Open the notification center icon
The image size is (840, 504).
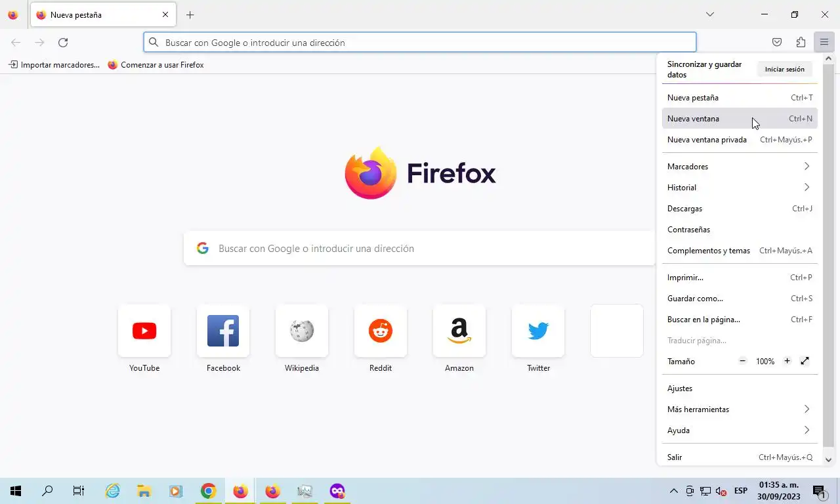click(x=819, y=491)
